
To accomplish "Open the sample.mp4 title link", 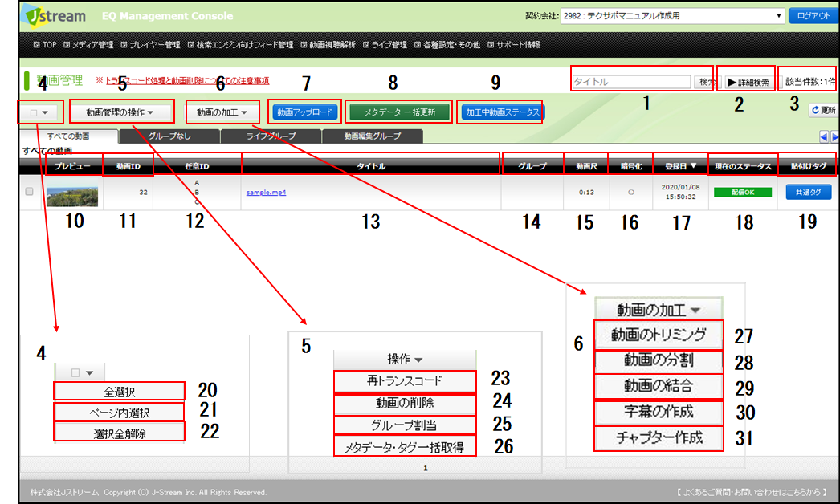I will (x=265, y=193).
